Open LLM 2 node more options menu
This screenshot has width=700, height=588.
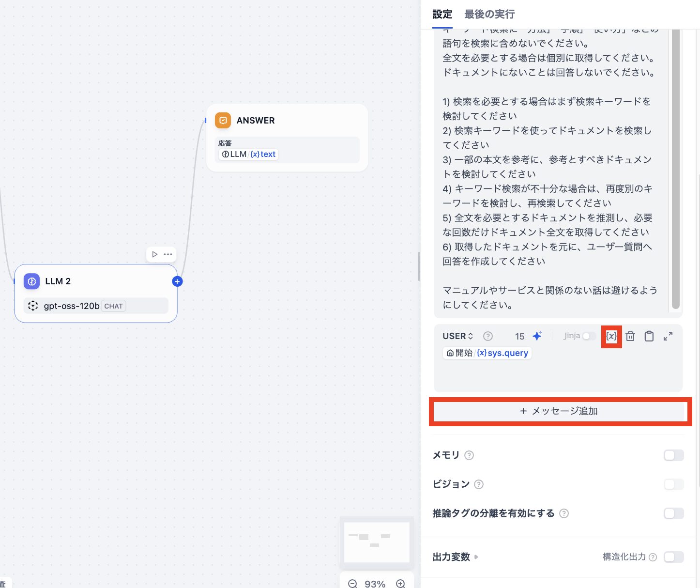pos(168,254)
